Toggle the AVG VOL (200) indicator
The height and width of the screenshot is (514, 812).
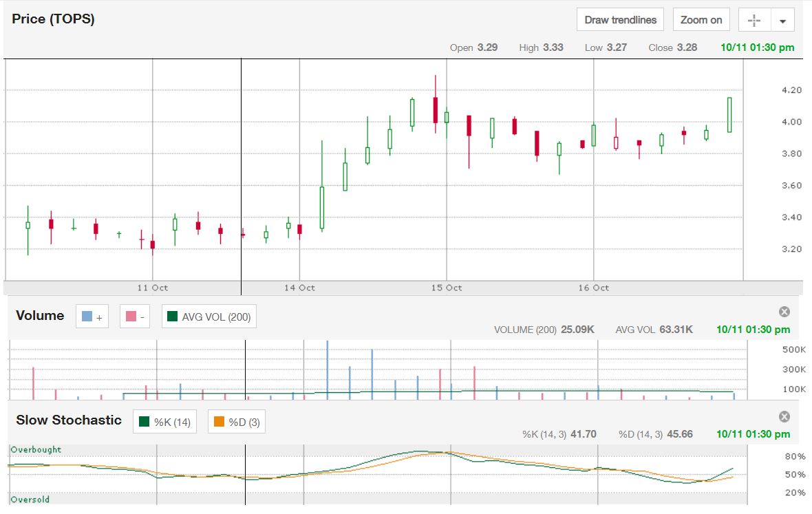(209, 317)
